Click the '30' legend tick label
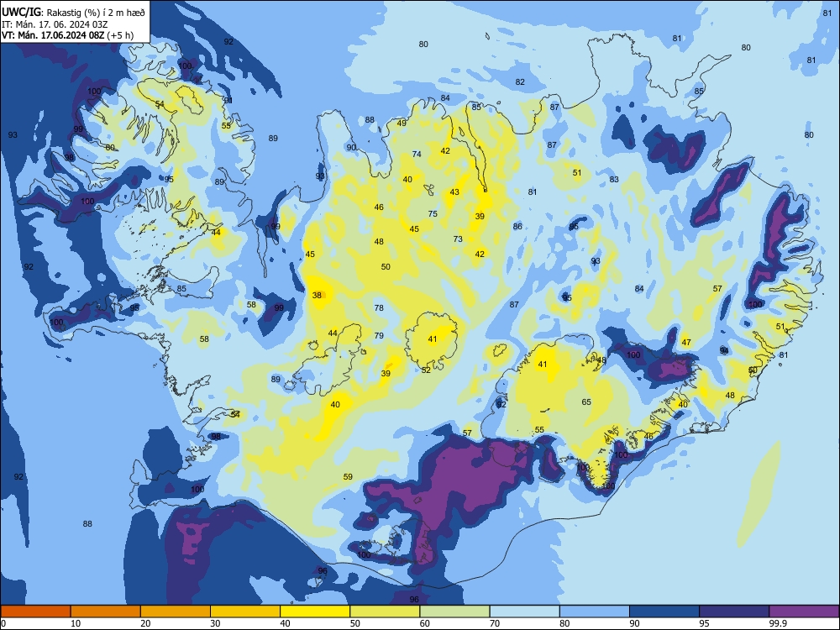Viewport: 840px width, 630px height. 215,623
